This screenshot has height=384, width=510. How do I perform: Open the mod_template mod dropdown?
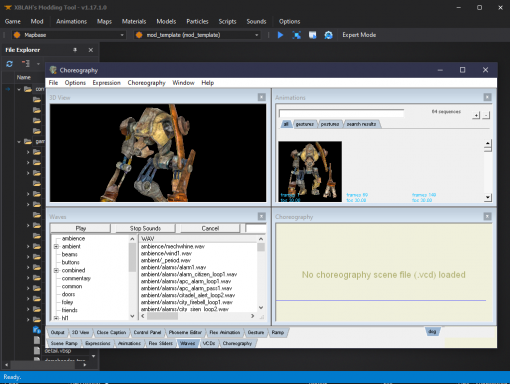click(x=197, y=35)
